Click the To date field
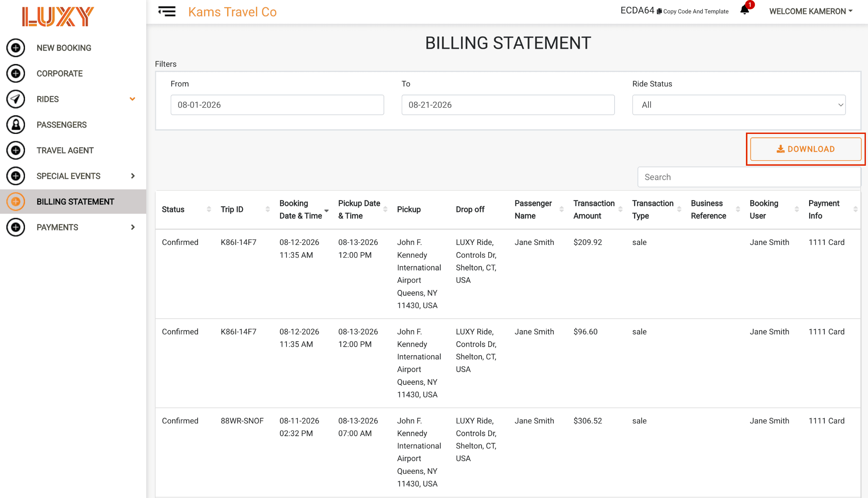868x498 pixels. 508,105
